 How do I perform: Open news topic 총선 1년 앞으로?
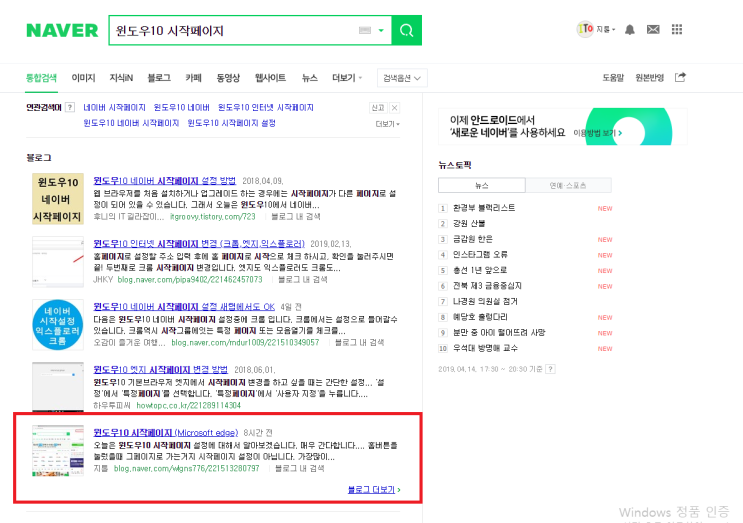480,271
